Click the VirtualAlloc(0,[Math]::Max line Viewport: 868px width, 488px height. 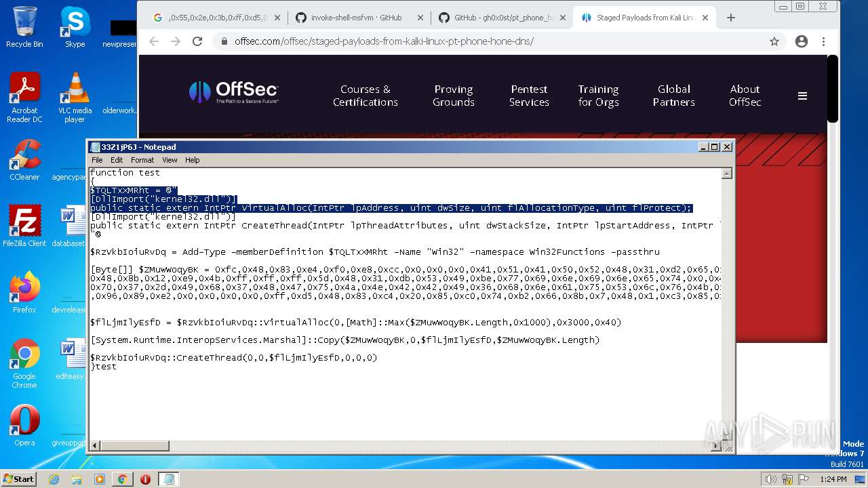[356, 323]
